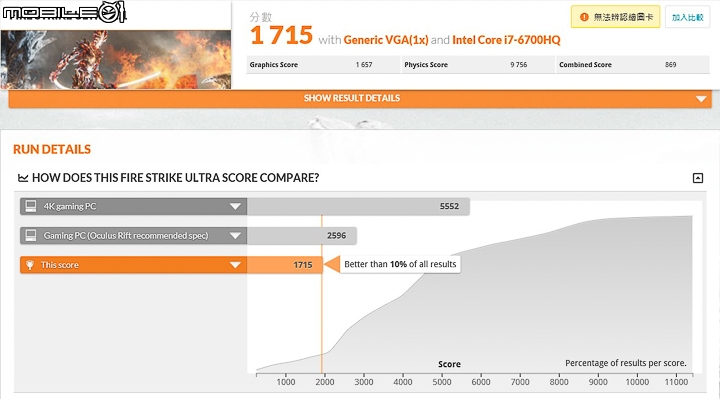Viewport: 720px width, 399px height.
Task: Click Gaming PC (Oculus Rift recommended spec) label
Action: [x=126, y=236]
